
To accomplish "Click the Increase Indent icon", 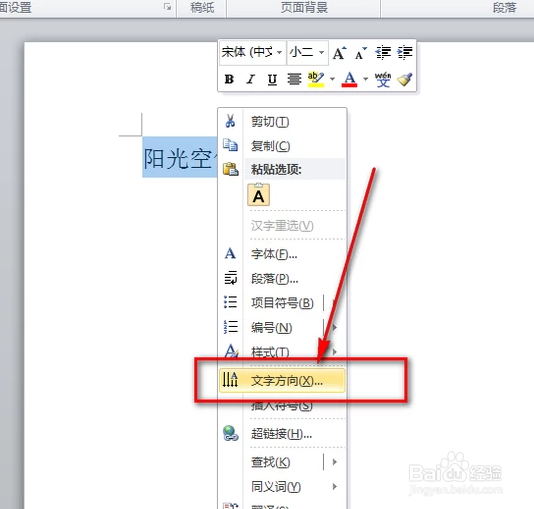I will tap(405, 52).
